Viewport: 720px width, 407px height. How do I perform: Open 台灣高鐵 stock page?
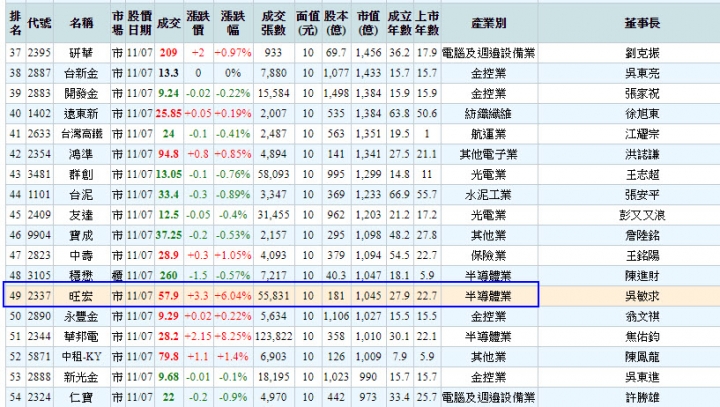[81, 134]
